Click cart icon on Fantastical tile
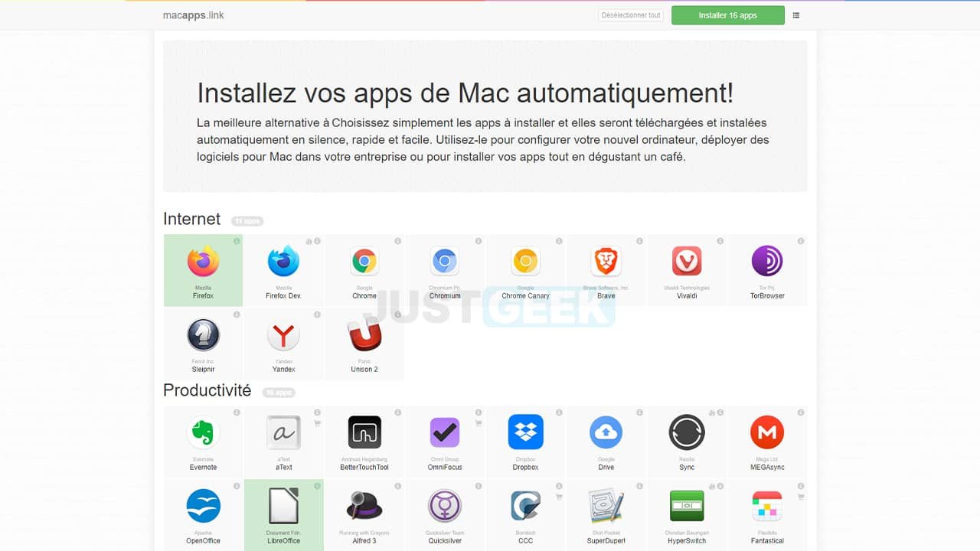 pos(801,497)
